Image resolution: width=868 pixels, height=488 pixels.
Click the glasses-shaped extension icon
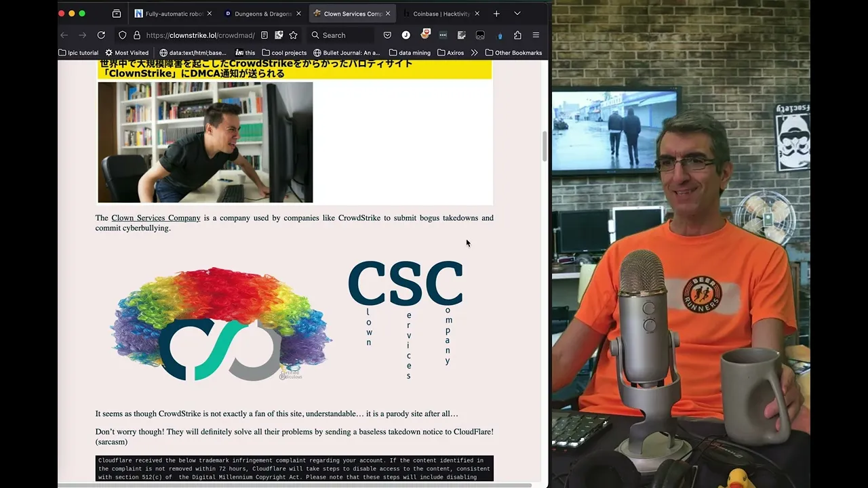pos(480,35)
